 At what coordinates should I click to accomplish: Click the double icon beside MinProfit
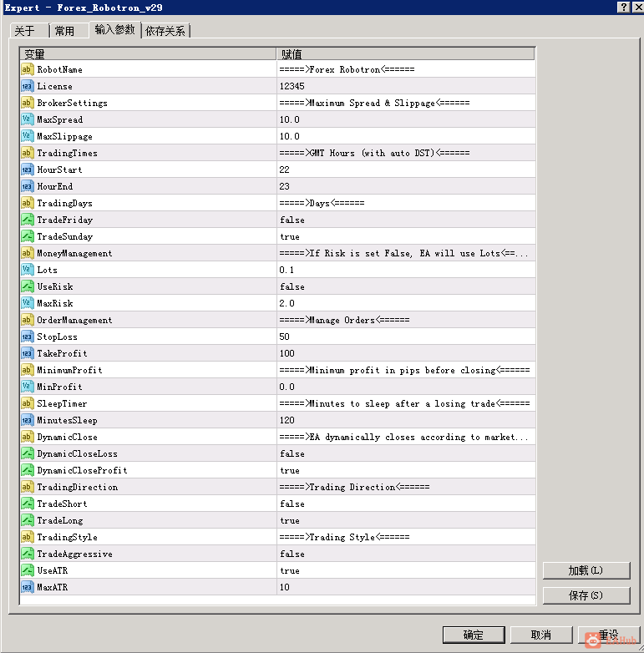[27, 387]
